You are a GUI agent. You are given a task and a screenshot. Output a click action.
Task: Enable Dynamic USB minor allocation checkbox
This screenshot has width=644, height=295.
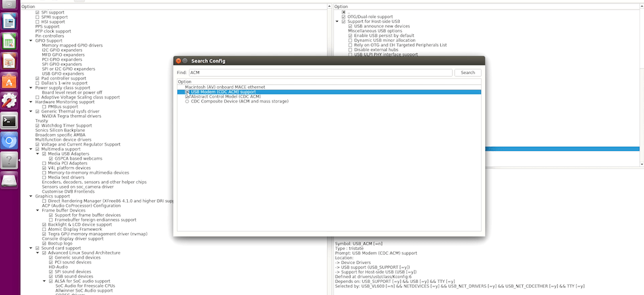[x=351, y=40]
